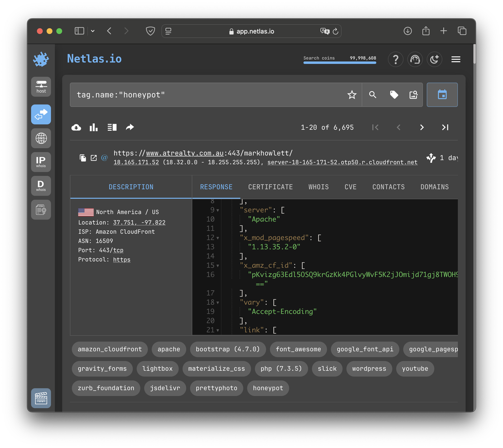Open IP whois lookup in sidebar
This screenshot has width=503, height=448.
tap(41, 161)
